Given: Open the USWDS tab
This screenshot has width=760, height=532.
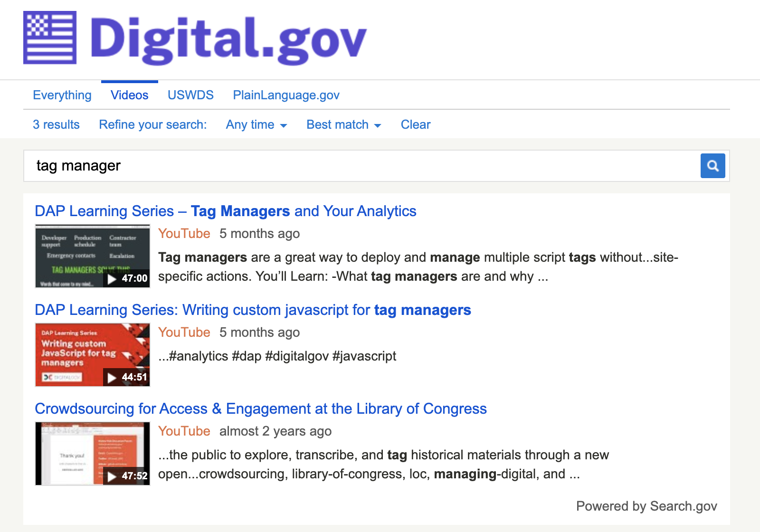Looking at the screenshot, I should [190, 95].
